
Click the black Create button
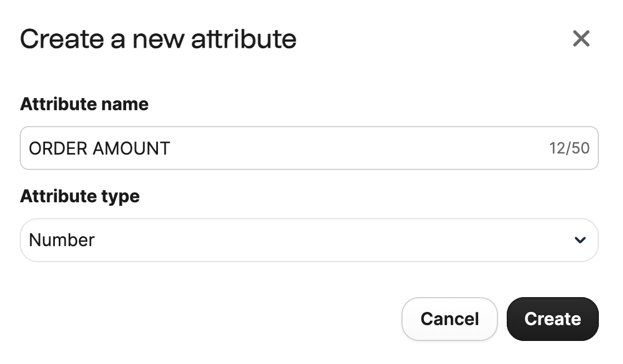tap(552, 319)
